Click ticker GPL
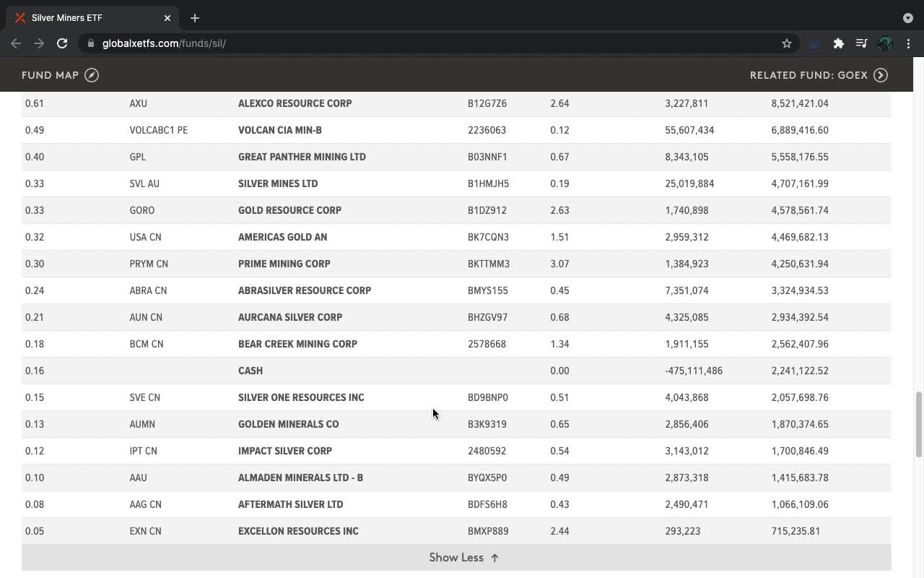The height and width of the screenshot is (578, 924). [x=137, y=157]
